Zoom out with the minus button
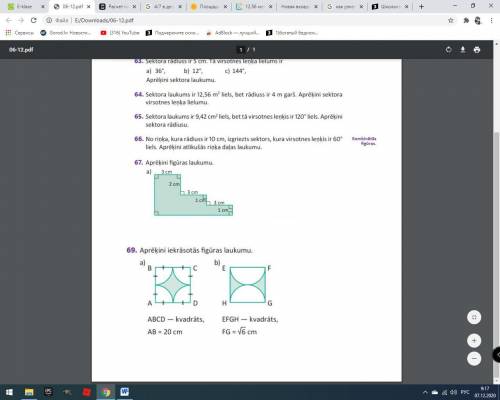Viewport: 500px width, 400px height. coord(474,358)
